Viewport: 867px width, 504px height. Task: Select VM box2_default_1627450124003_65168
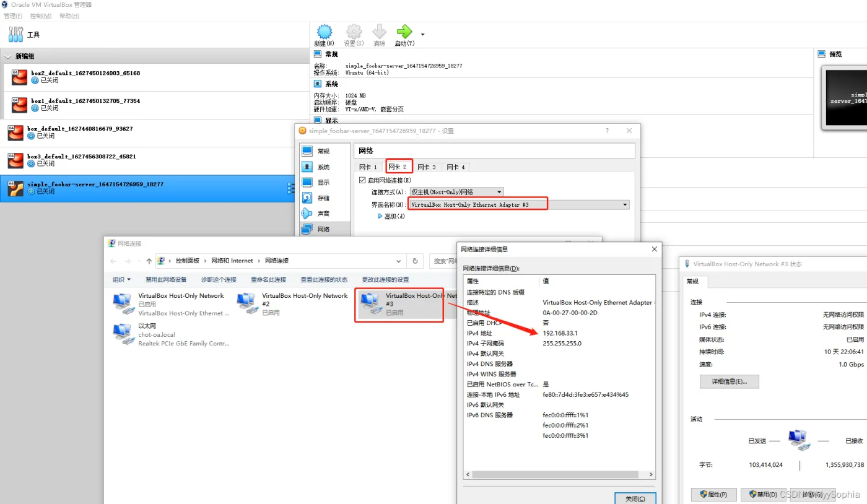[155, 77]
